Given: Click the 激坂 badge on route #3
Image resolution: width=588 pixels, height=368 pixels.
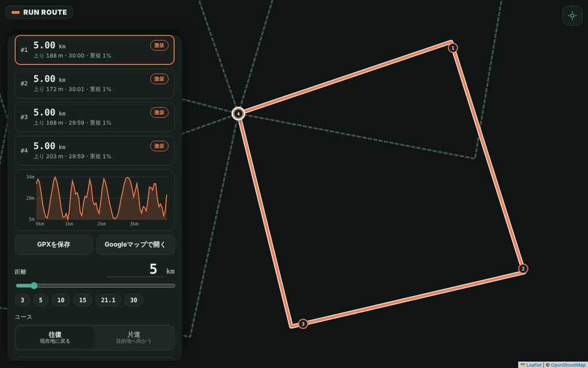Looking at the screenshot, I should (x=160, y=113).
